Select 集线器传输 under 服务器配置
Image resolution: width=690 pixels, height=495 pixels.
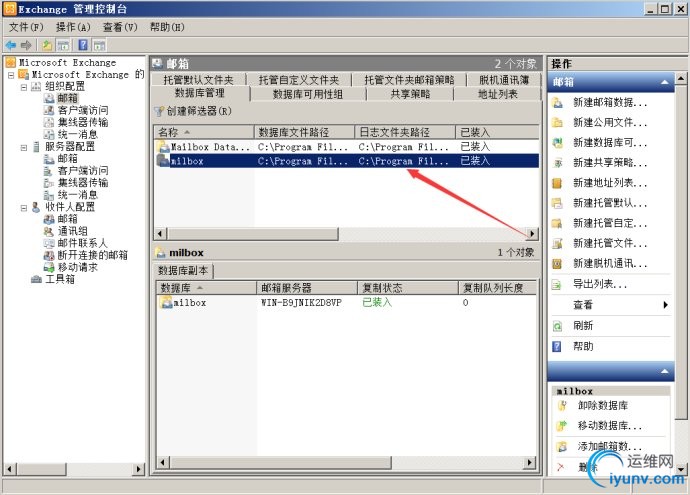click(83, 183)
